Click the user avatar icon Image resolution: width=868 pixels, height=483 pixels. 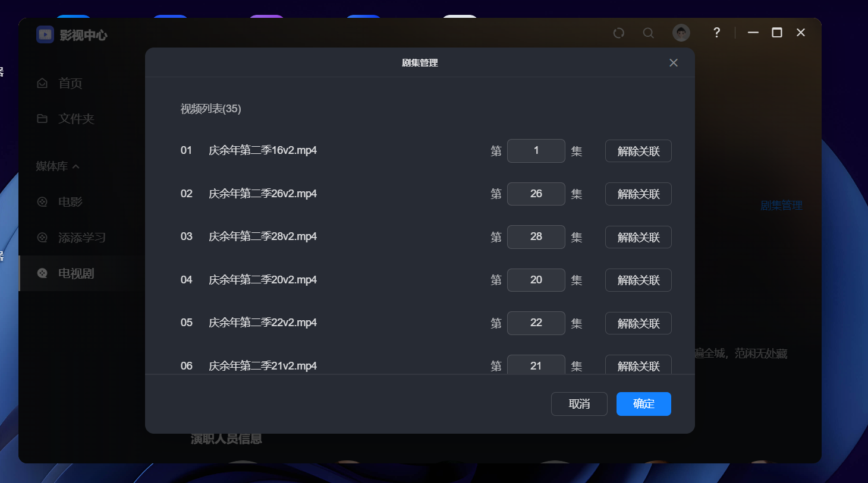coord(681,33)
